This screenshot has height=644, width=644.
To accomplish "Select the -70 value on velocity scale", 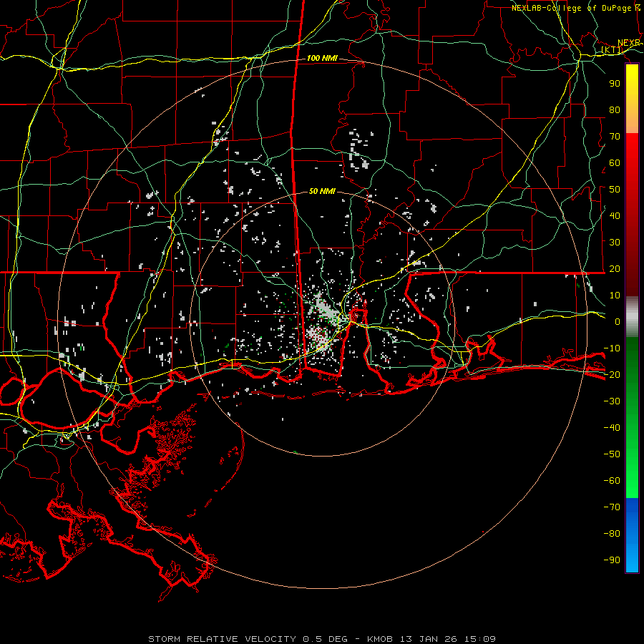I will [x=612, y=507].
